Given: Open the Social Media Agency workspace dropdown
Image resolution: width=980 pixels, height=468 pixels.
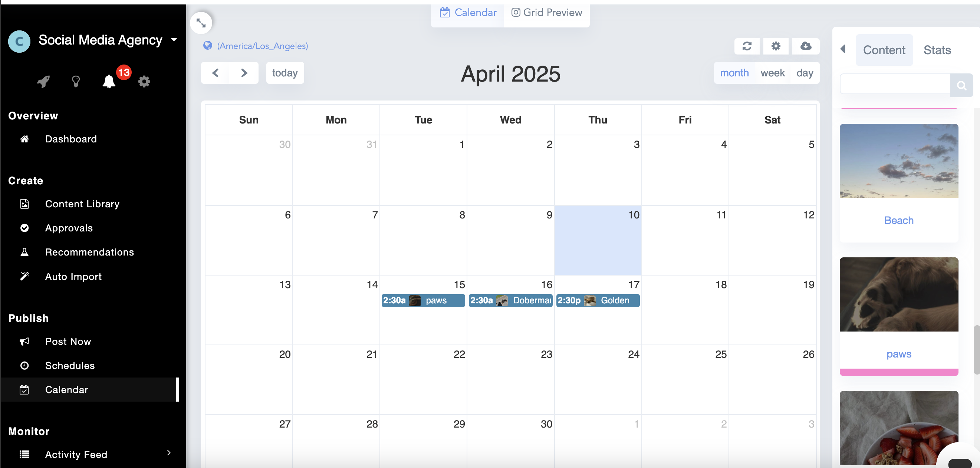Looking at the screenshot, I should tap(174, 40).
